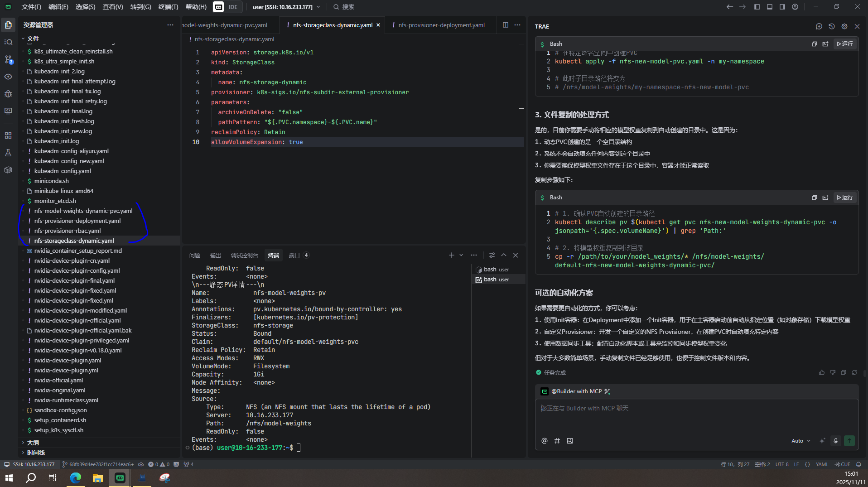This screenshot has width=868, height=487.
Task: Click UTF-8 encoding in status bar
Action: 782,464
